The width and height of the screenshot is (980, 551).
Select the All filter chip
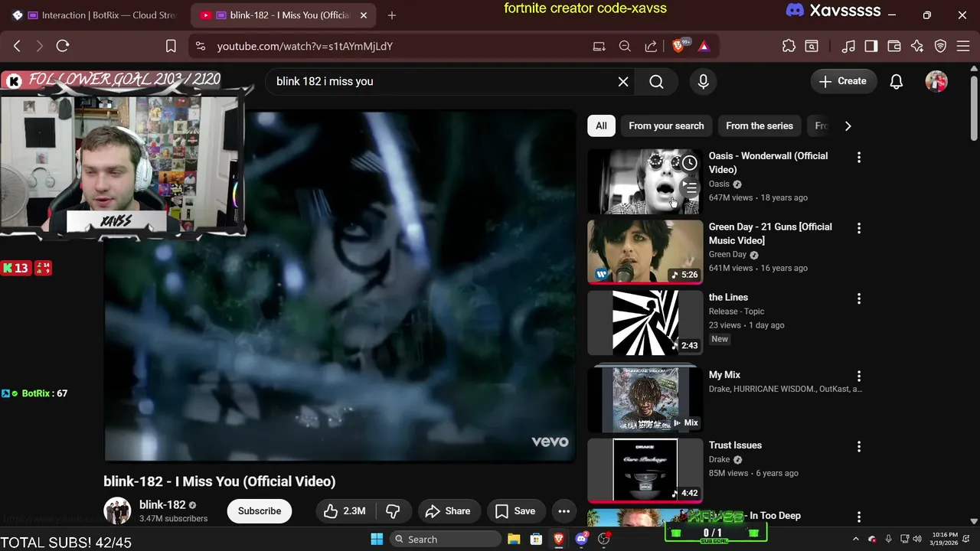point(601,126)
